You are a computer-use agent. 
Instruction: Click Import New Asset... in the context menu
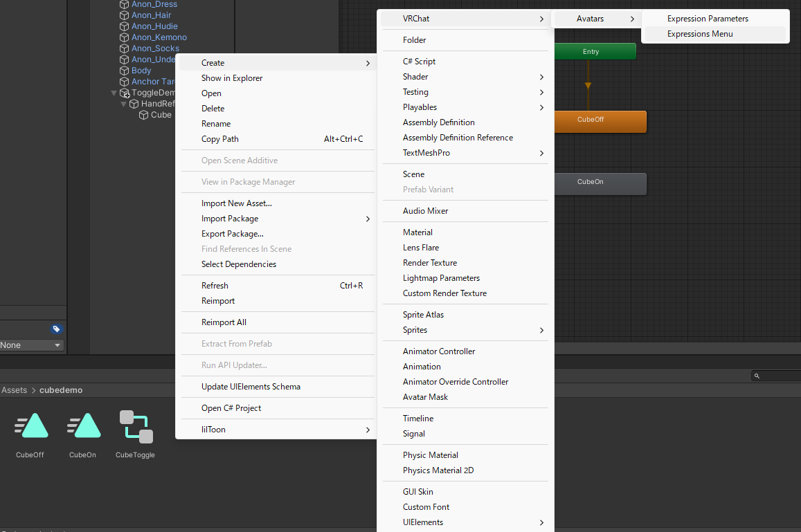pos(278,203)
